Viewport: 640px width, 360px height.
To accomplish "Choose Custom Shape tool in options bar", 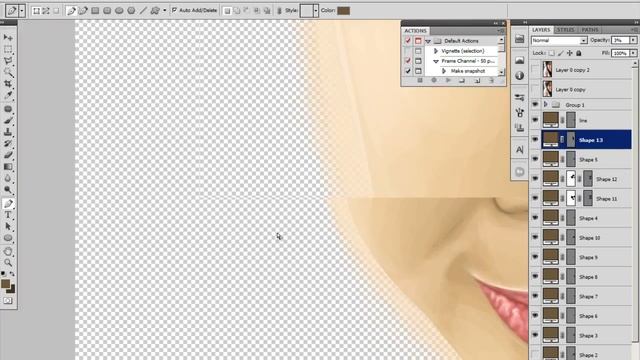I will pyautogui.click(x=155, y=11).
